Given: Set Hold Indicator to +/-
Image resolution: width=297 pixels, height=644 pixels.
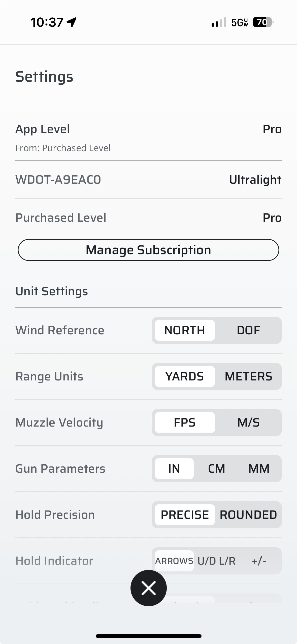Looking at the screenshot, I should [259, 561].
